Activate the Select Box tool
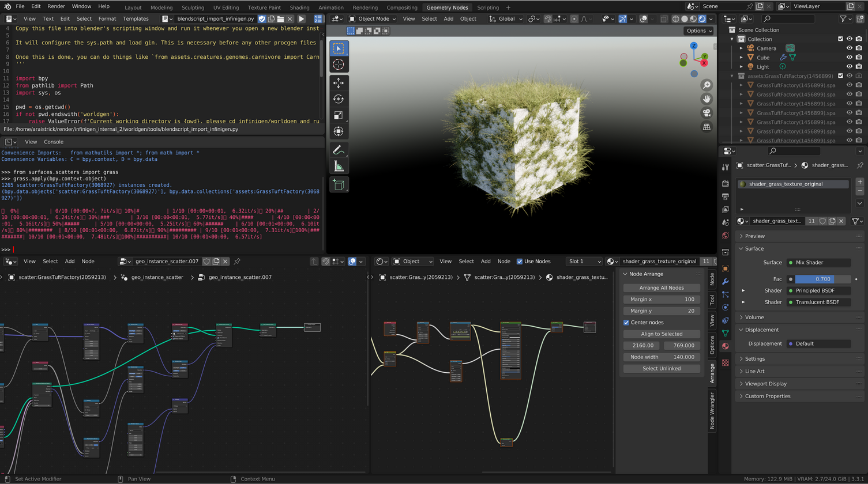868x484 pixels. click(x=339, y=48)
